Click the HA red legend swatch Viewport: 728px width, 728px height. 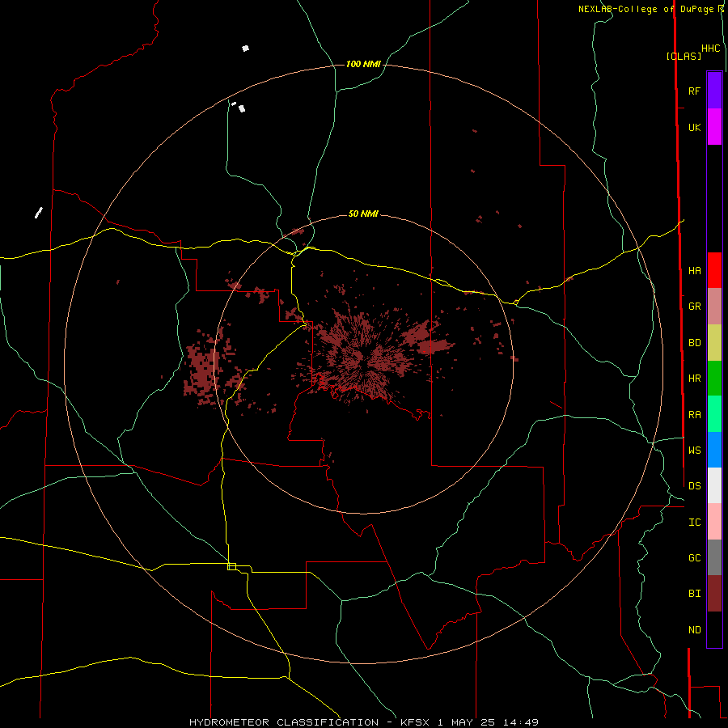(714, 270)
